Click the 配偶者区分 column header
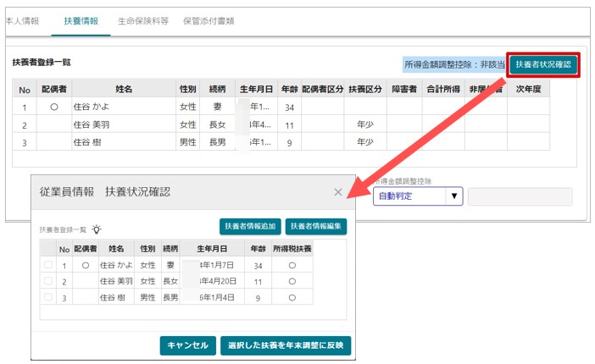The width and height of the screenshot is (595, 364). (x=323, y=89)
